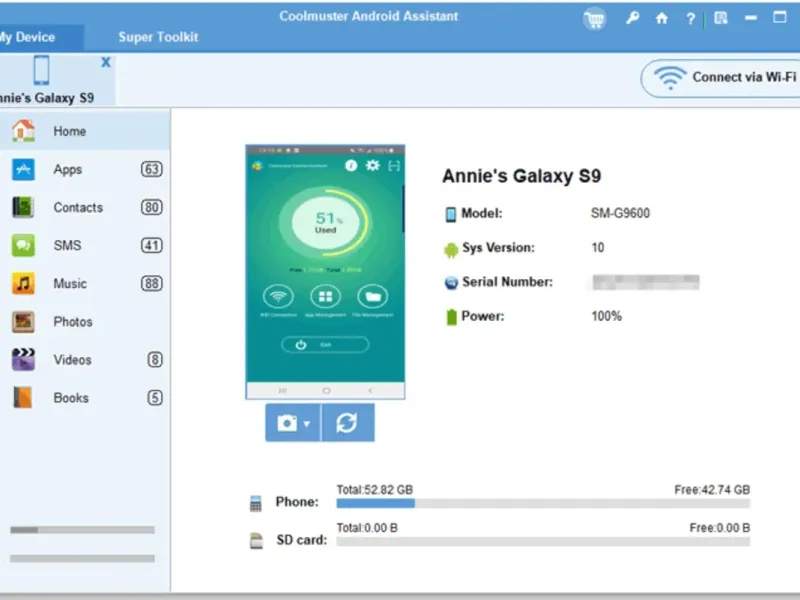This screenshot has height=600, width=800.
Task: Click the Contacts count badge 80
Action: 152,207
